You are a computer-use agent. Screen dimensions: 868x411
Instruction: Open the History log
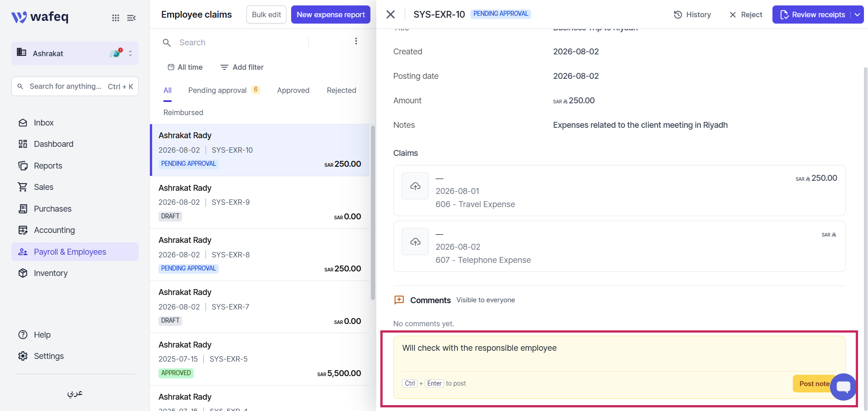tap(692, 15)
